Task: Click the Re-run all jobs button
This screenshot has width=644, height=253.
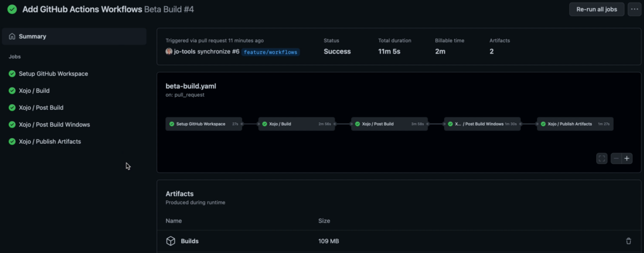Action: 596,9
